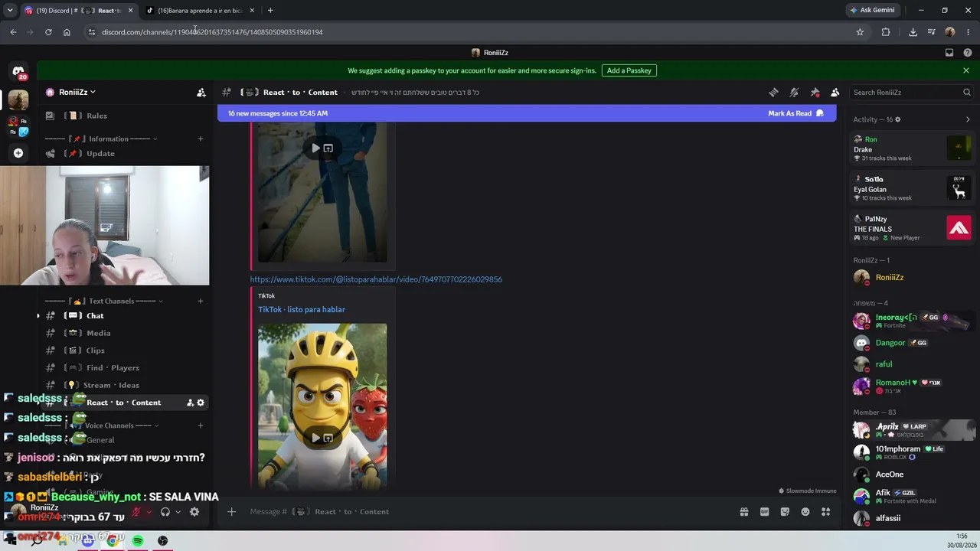Bookmark this page with star icon
The height and width of the screenshot is (551, 980).
point(860,32)
